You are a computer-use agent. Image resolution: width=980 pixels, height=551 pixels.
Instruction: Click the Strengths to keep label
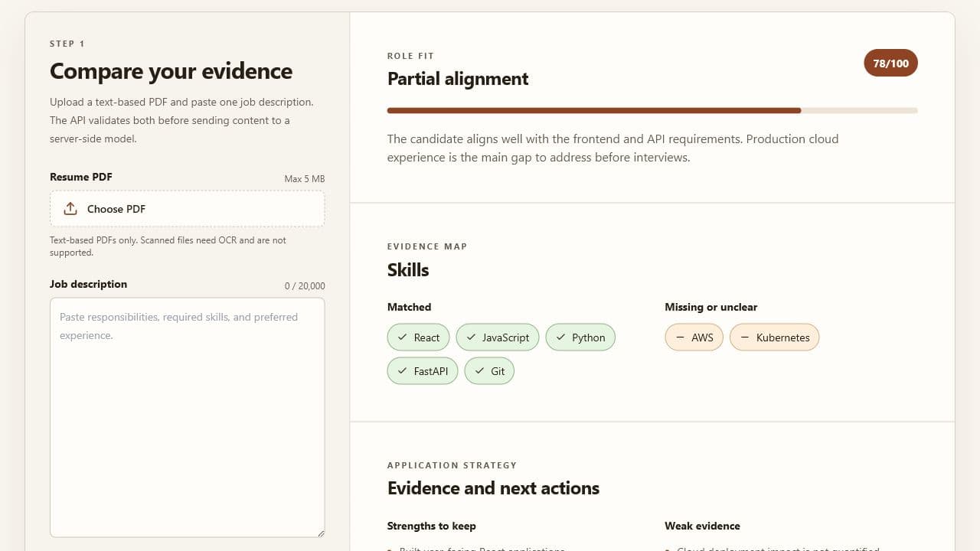(432, 526)
